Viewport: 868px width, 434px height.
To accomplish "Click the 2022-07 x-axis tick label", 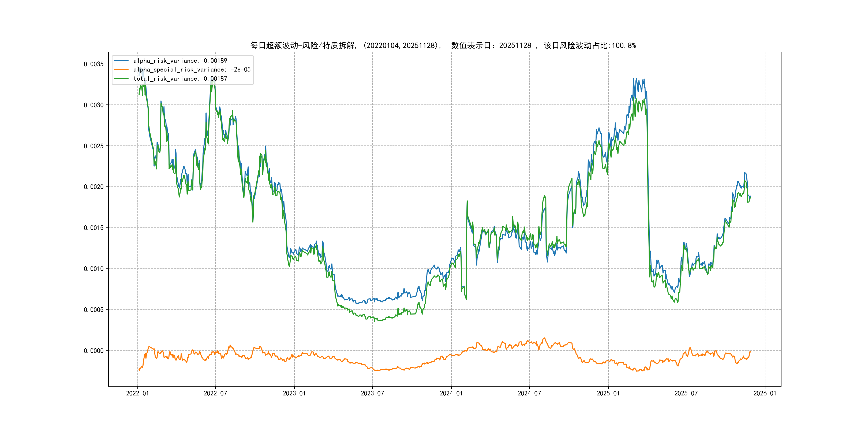I will pos(215,393).
